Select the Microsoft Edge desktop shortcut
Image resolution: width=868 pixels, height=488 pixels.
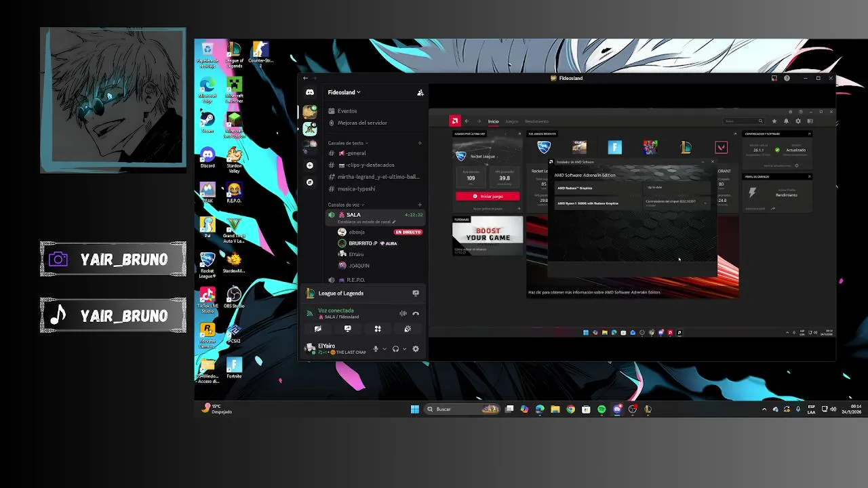[x=208, y=90]
